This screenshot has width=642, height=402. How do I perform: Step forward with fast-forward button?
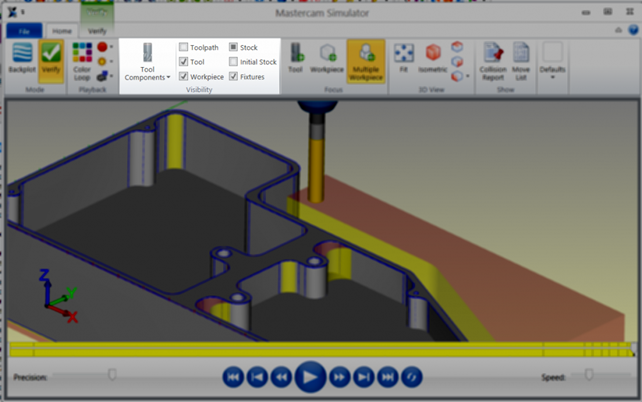339,377
